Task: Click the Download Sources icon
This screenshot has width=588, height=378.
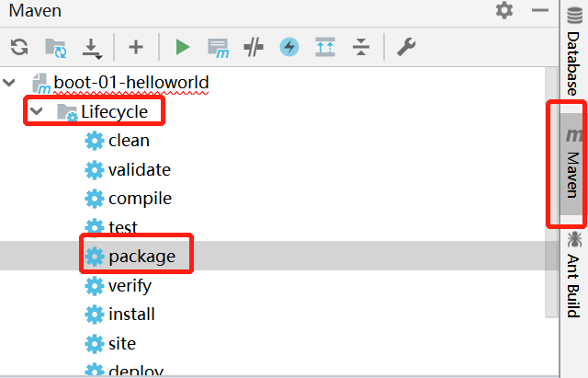Action: [x=93, y=47]
